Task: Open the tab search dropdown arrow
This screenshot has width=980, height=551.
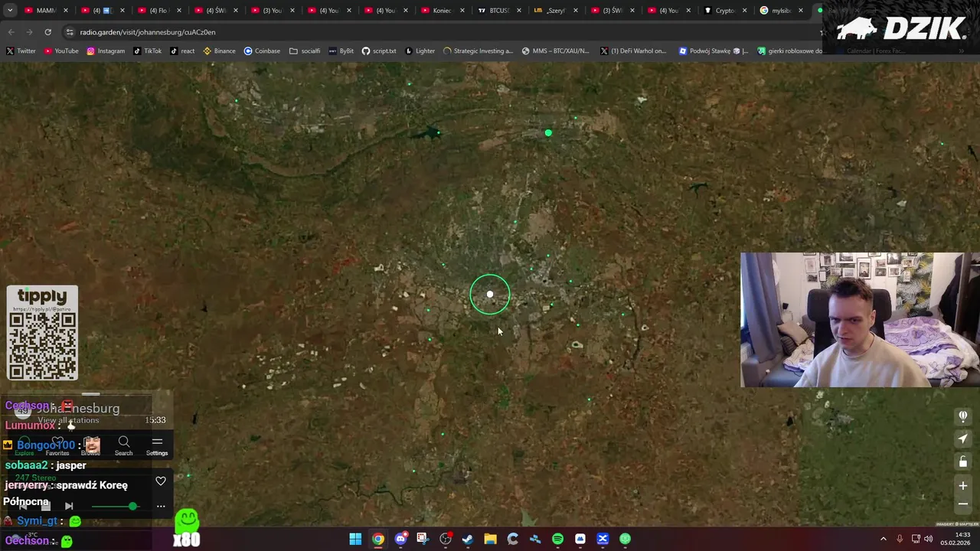Action: 10,11
